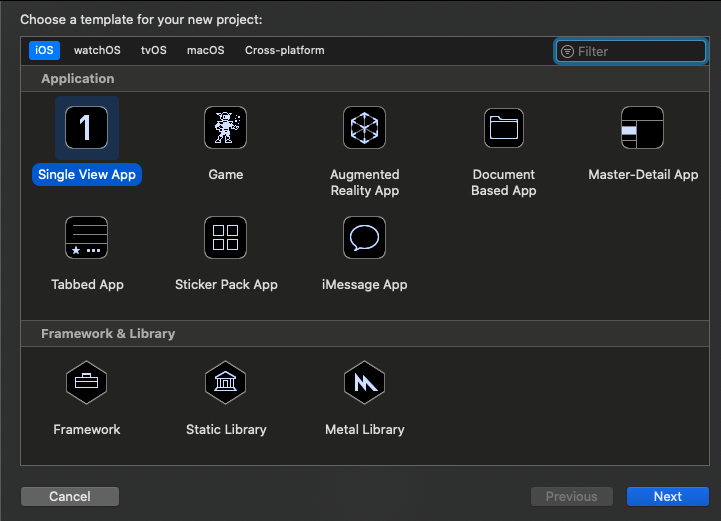Choose the Static Library building icon
The height and width of the screenshot is (521, 721).
tap(225, 382)
